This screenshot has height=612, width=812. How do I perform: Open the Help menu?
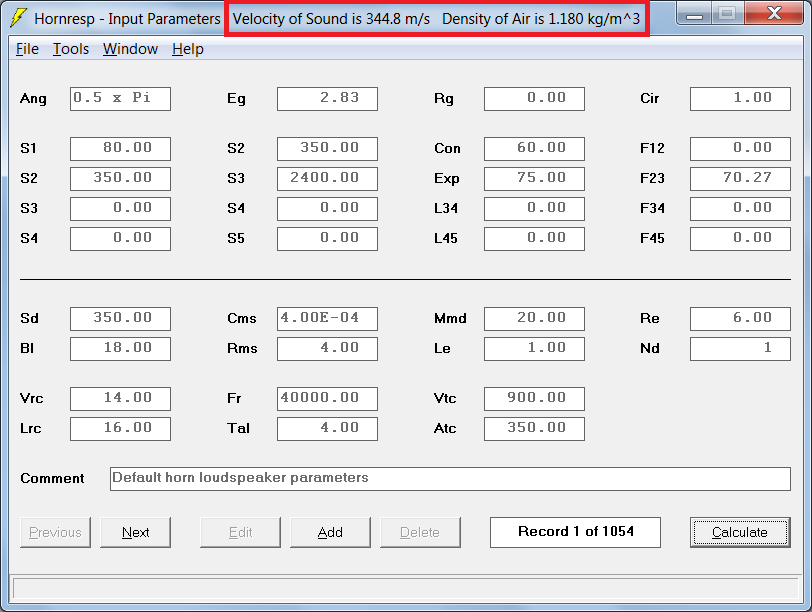click(x=187, y=49)
